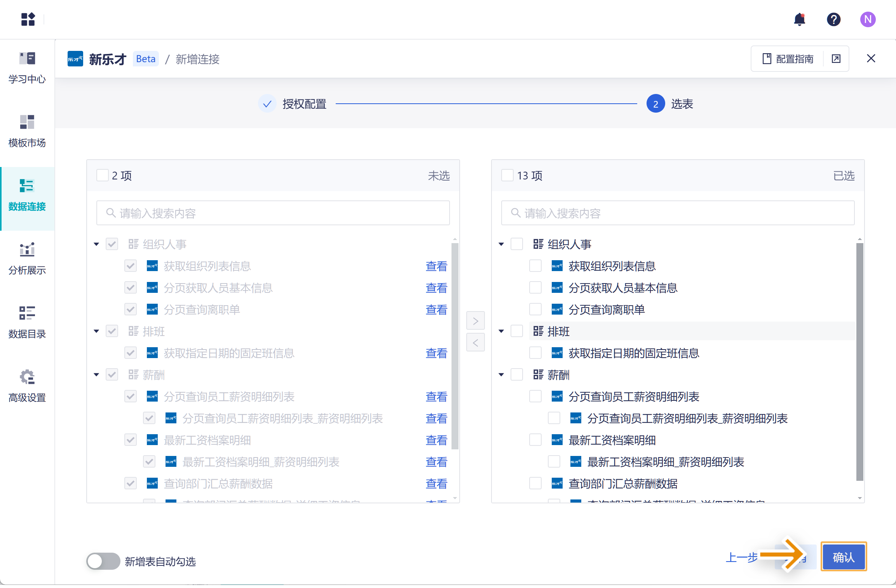Open the notifications bell icon

coord(799,19)
